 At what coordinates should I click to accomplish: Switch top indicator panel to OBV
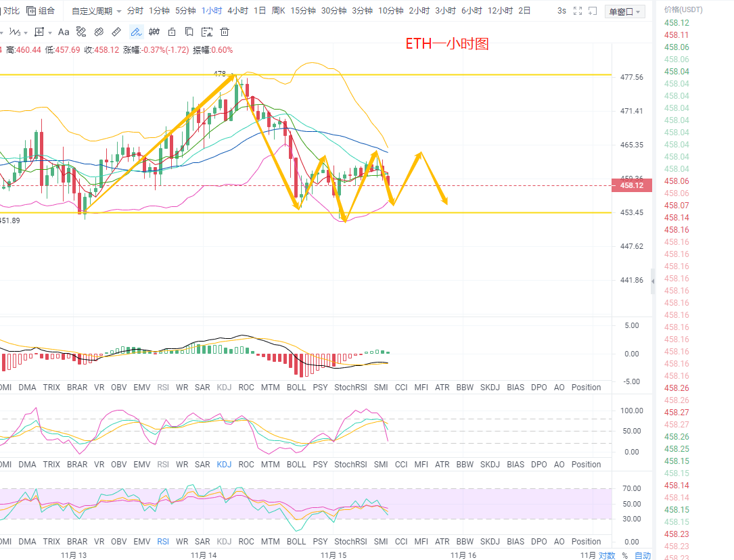tap(119, 388)
